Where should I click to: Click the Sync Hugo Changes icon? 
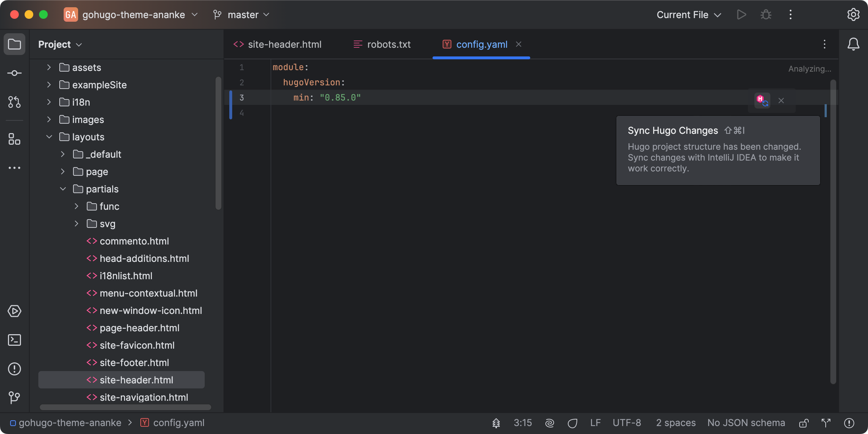tap(762, 101)
